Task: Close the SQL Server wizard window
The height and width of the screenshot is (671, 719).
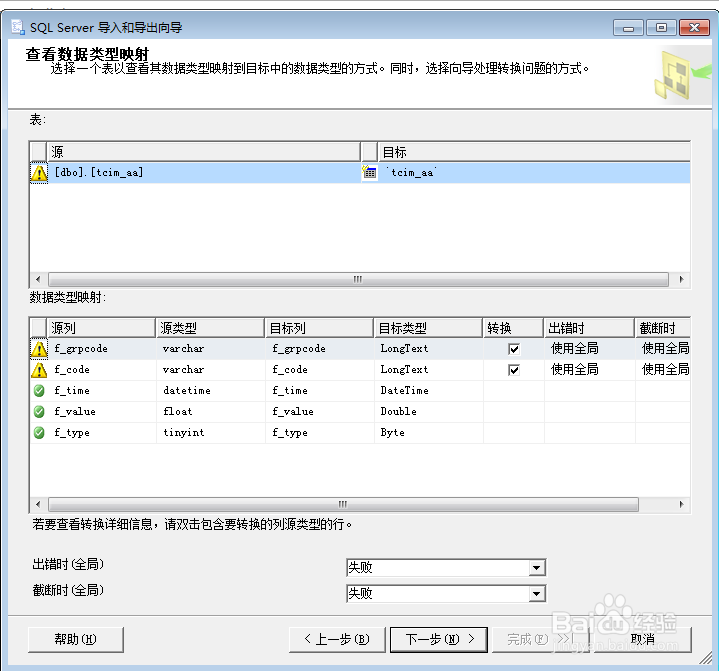Action: (x=695, y=28)
